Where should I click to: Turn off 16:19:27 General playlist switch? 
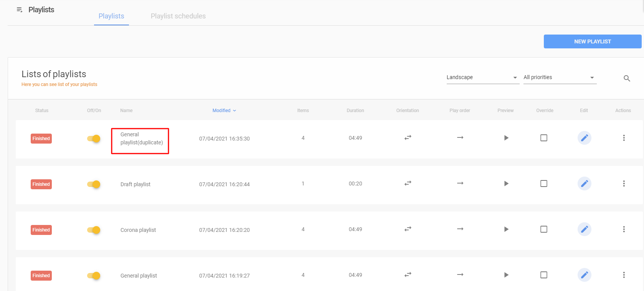pyautogui.click(x=94, y=276)
